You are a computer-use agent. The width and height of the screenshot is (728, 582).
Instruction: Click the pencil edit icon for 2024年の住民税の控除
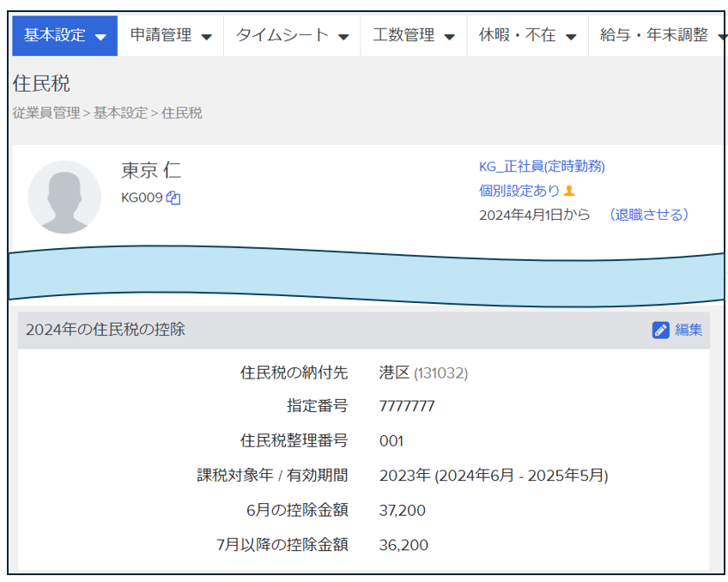[660, 330]
